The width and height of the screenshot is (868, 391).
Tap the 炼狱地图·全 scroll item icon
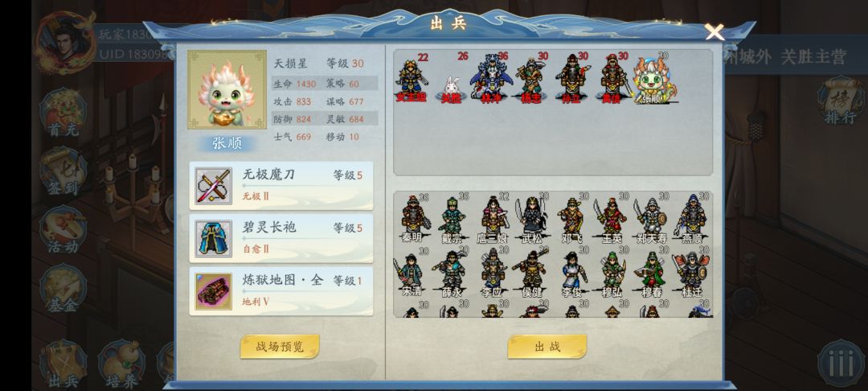coord(214,291)
